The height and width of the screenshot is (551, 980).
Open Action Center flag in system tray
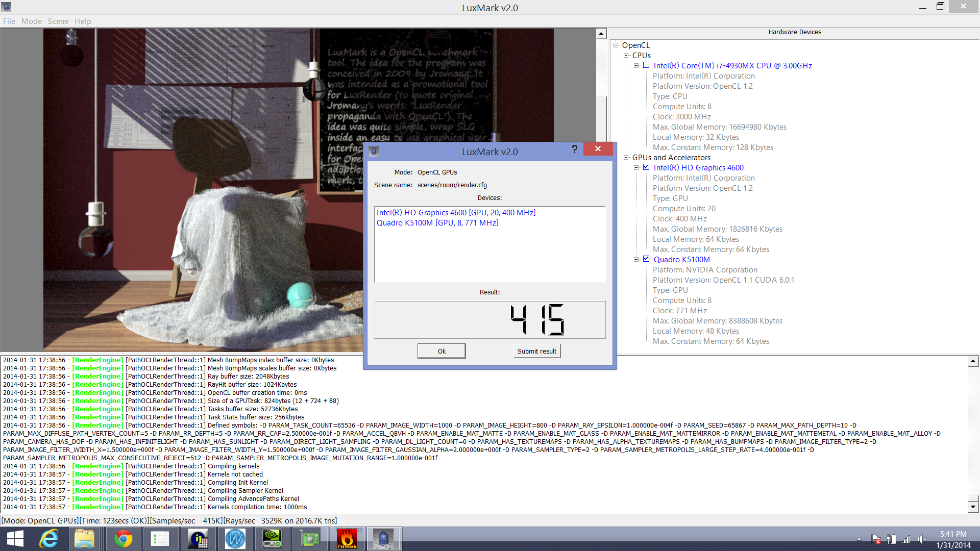tap(876, 539)
